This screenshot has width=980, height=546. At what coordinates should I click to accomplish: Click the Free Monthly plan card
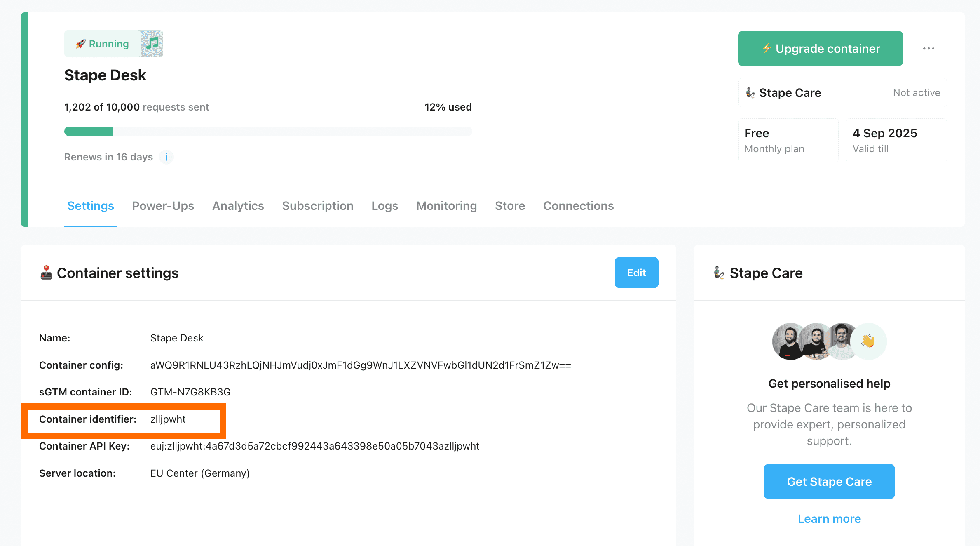click(788, 141)
